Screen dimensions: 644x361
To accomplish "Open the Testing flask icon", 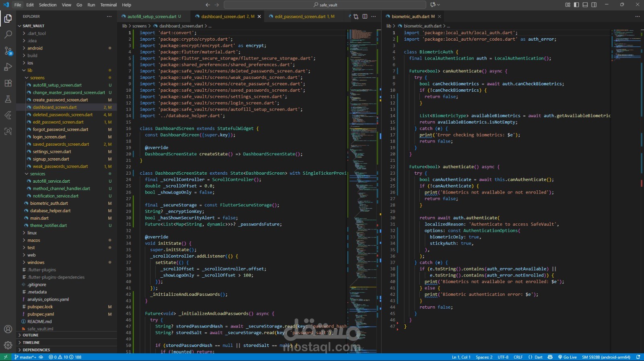I will (x=8, y=99).
